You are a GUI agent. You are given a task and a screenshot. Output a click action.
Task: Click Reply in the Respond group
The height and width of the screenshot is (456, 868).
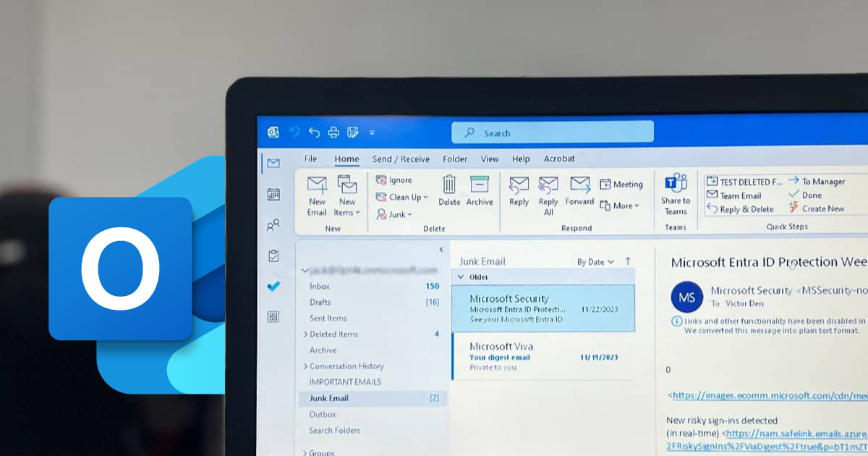coord(519,191)
